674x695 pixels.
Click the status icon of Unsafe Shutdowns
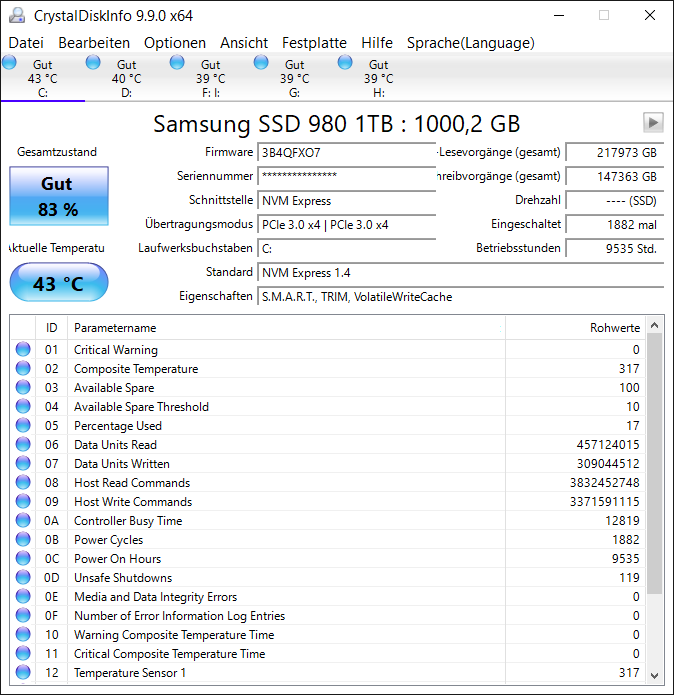point(23,578)
